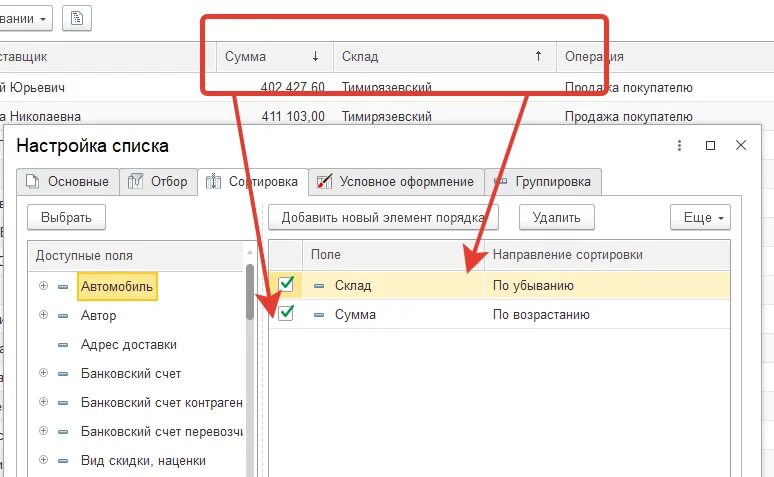The height and width of the screenshot is (477, 774).
Task: Expand the Банковский счет field node
Action: coord(43,373)
